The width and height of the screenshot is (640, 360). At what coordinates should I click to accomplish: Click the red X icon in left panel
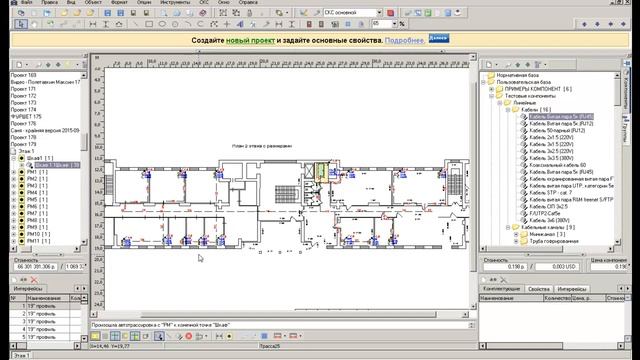[34, 280]
